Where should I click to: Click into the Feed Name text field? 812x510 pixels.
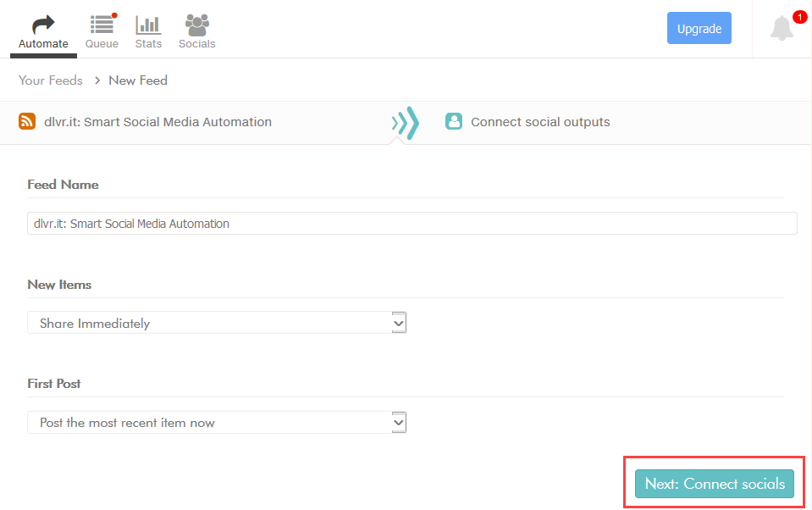coord(412,224)
